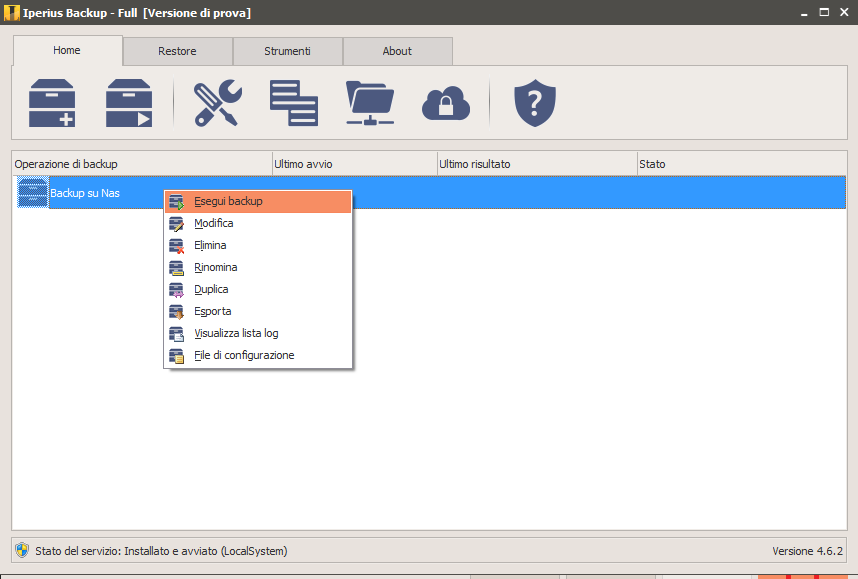Viewport: 858px width, 579px height.
Task: Select Esporta in the context menu
Action: tap(258, 311)
